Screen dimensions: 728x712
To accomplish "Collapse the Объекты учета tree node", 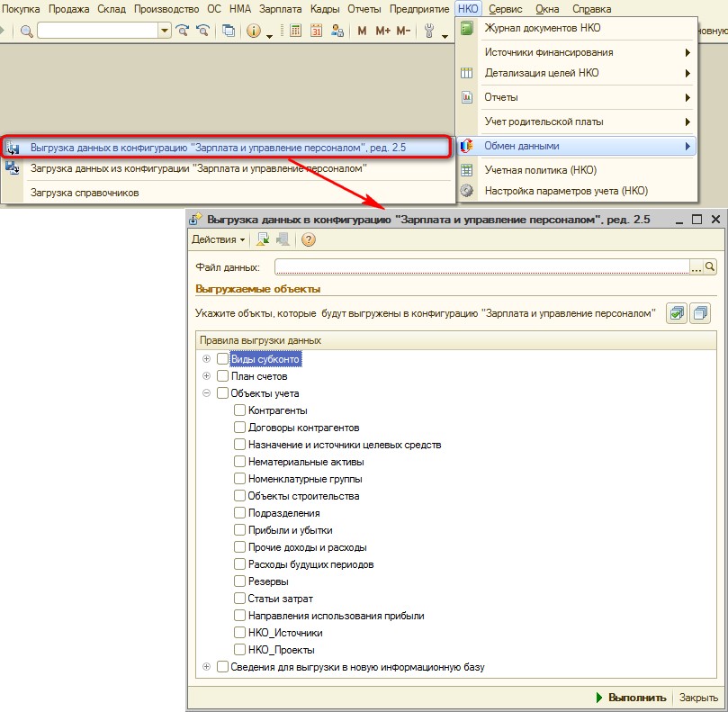I will tap(207, 393).
